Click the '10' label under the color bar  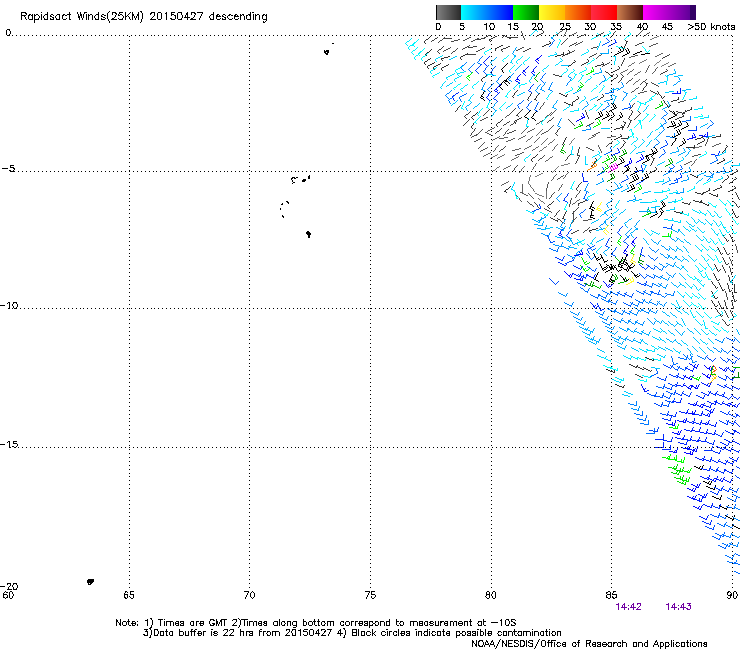pyautogui.click(x=489, y=27)
